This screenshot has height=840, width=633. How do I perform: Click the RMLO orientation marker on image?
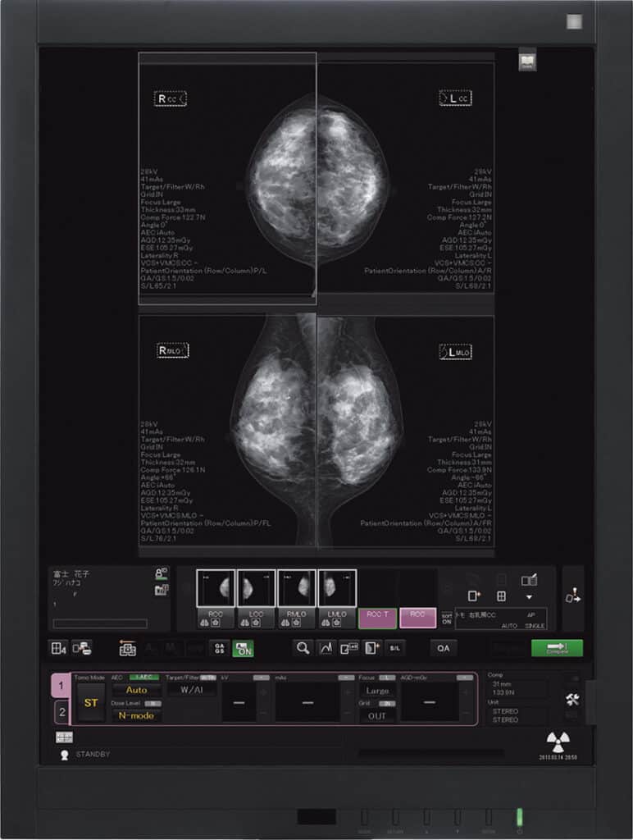[x=172, y=350]
